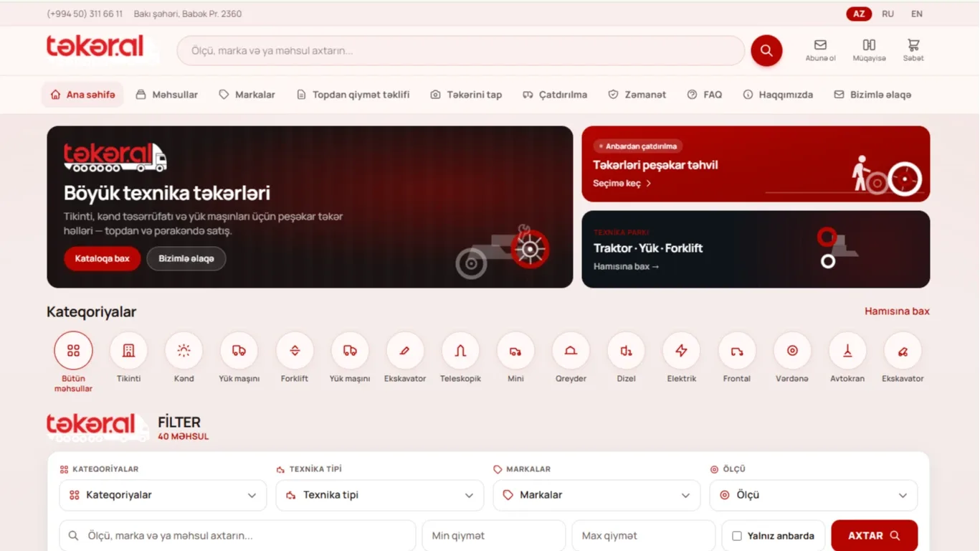Click the Min qiymət field
The image size is (980, 551).
click(x=494, y=536)
